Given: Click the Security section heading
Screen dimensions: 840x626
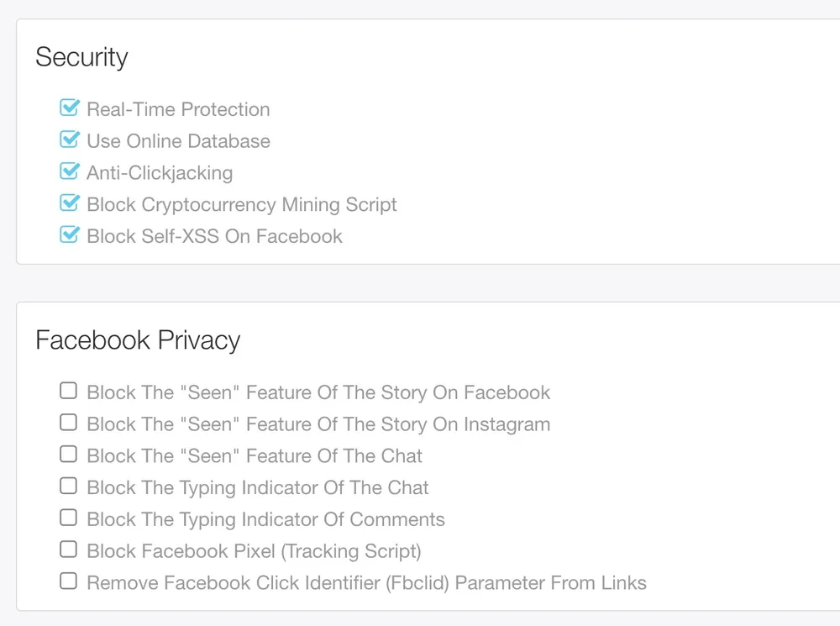Looking at the screenshot, I should tap(81, 57).
